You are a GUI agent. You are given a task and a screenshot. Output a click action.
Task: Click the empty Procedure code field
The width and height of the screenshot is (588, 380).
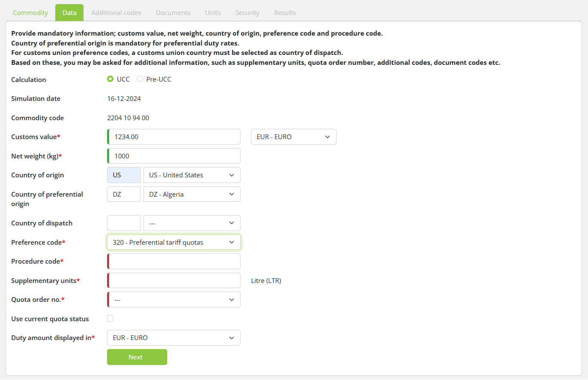click(174, 261)
